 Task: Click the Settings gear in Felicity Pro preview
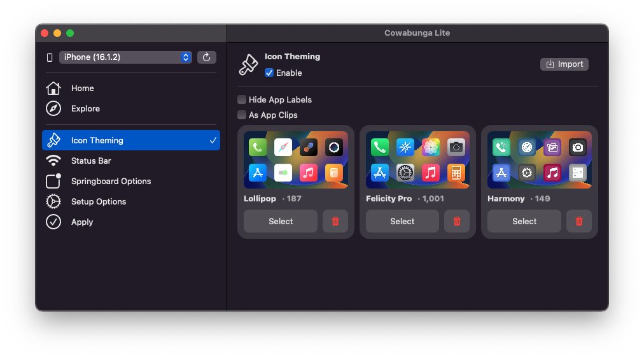click(x=405, y=173)
